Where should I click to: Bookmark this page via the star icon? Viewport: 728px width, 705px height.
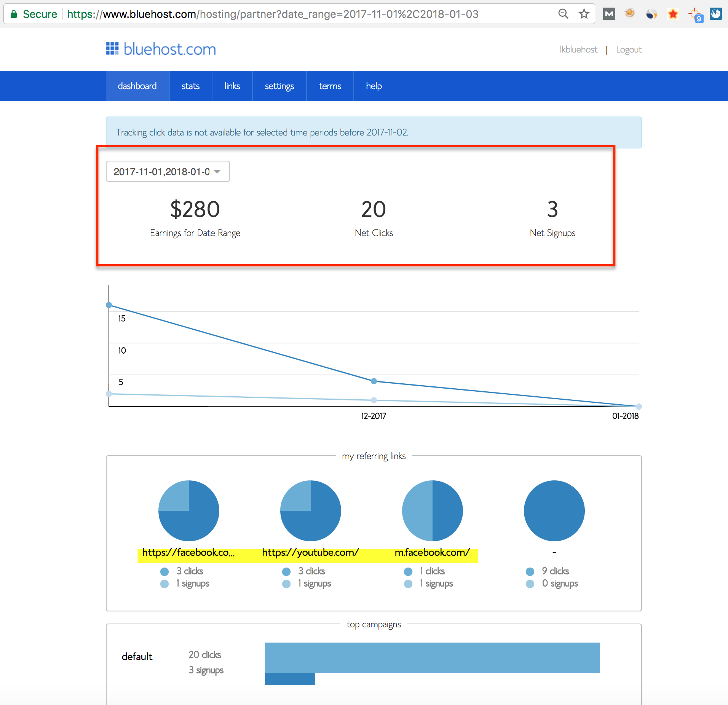[x=584, y=14]
